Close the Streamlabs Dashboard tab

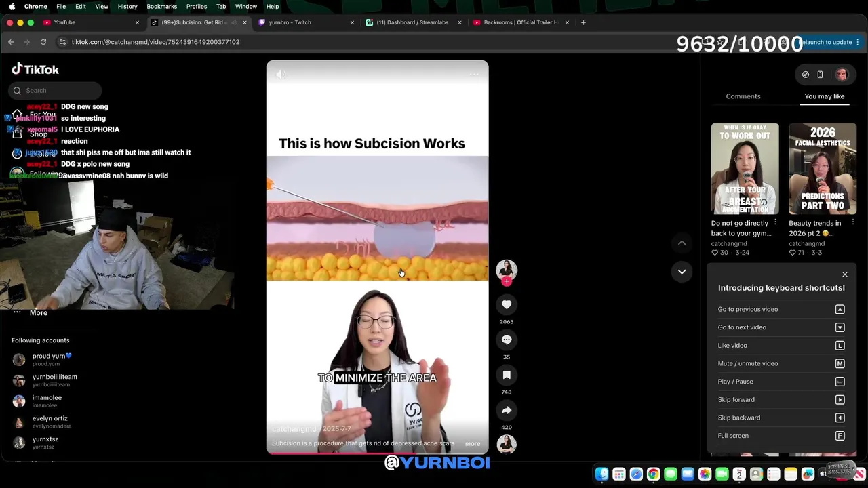click(x=459, y=22)
